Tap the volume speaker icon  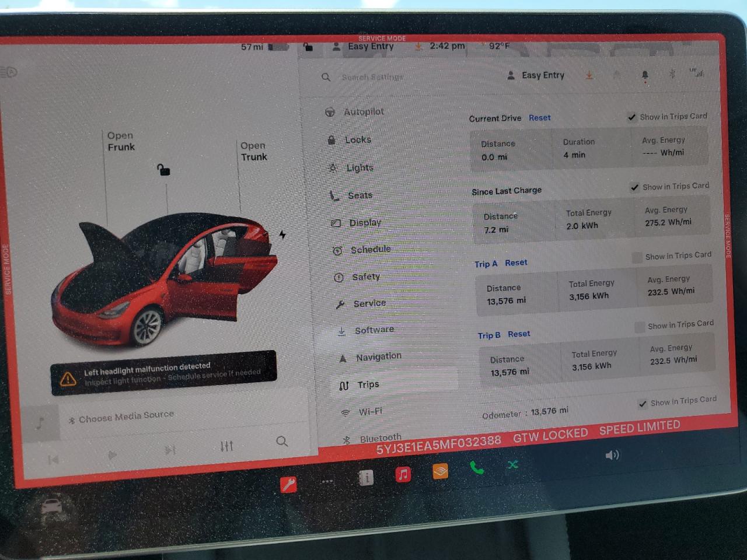point(612,455)
